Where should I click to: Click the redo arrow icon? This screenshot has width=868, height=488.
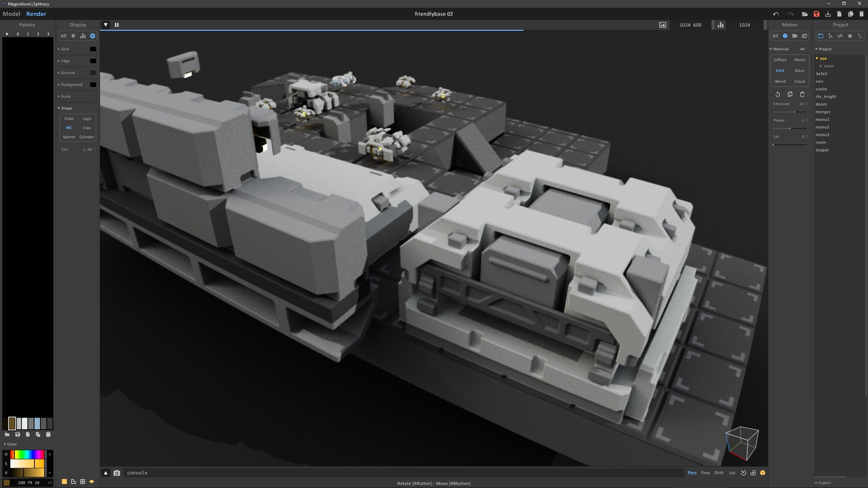tap(790, 14)
